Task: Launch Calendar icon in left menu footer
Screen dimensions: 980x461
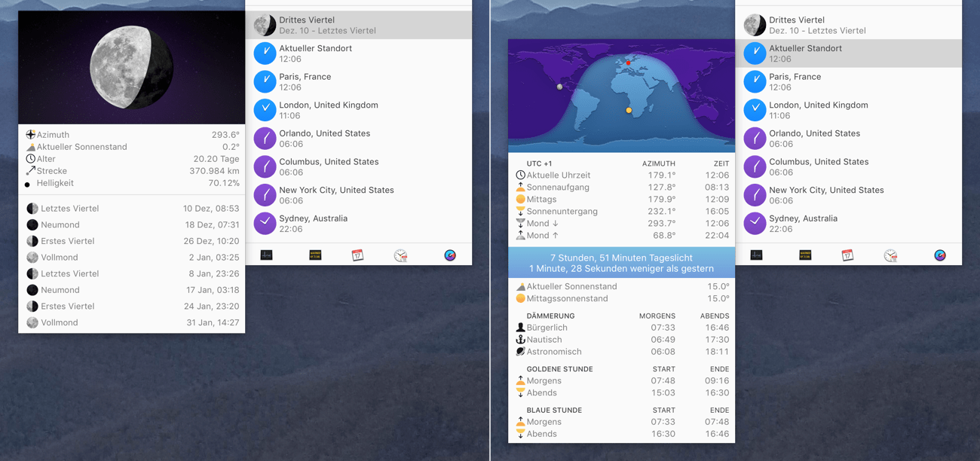Action: [357, 255]
